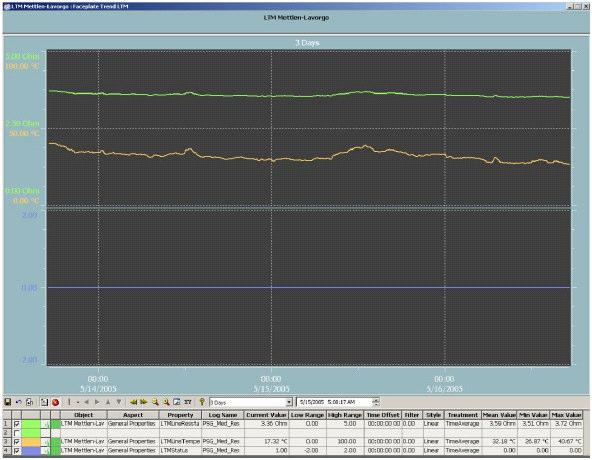The height and width of the screenshot is (460, 592).
Task: Select the LTMLineTempe property cell
Action: [180, 441]
